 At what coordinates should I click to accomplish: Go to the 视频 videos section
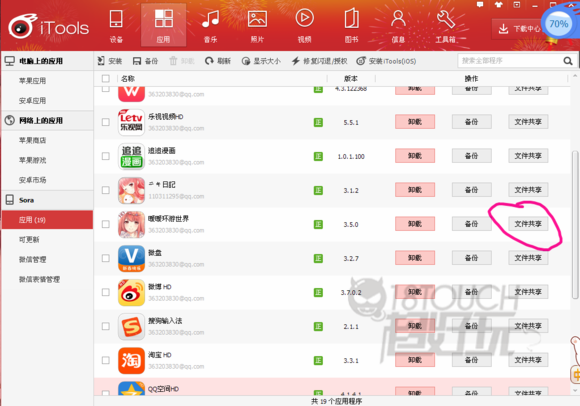(304, 26)
